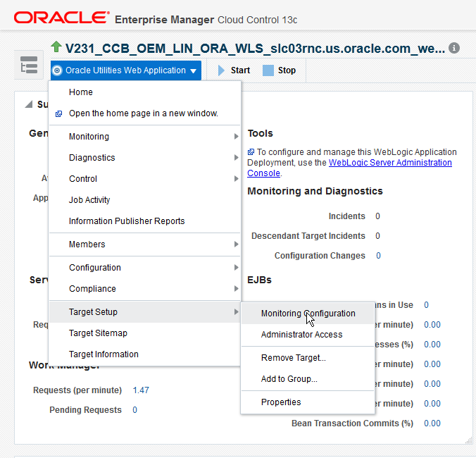Viewport: 476px width, 458px height.
Task: Click the target name heading V231_CCB_OEM_LIN_ORA_WLS
Action: tap(255, 49)
